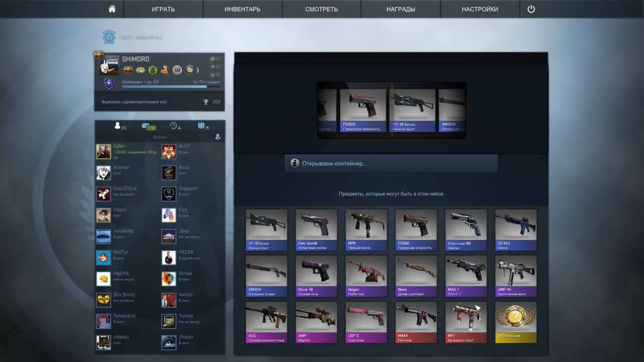Viewport: 644px width, 362px height.
Task: Select friend tankizt avatar
Action: [169, 300]
